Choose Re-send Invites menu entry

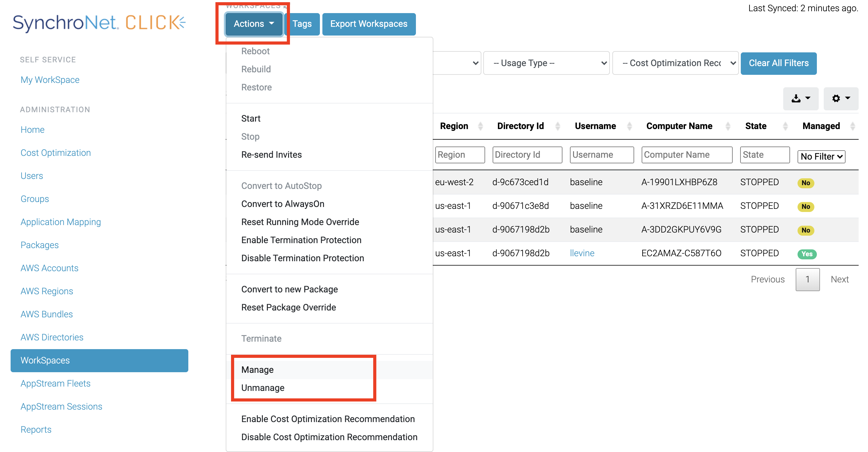[x=271, y=155]
